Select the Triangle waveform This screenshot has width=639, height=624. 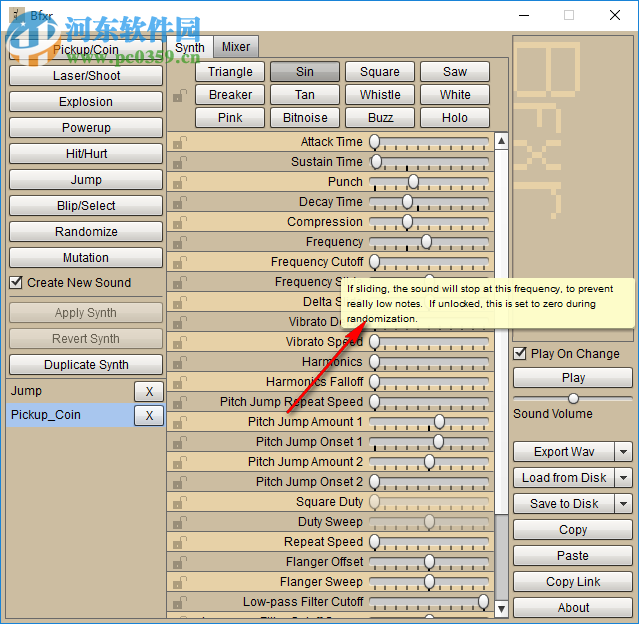(x=230, y=72)
